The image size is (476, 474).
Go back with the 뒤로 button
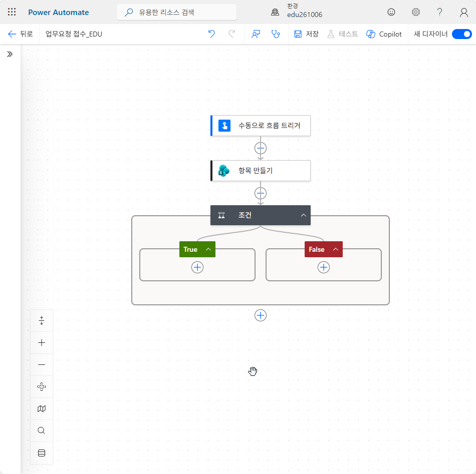point(20,34)
